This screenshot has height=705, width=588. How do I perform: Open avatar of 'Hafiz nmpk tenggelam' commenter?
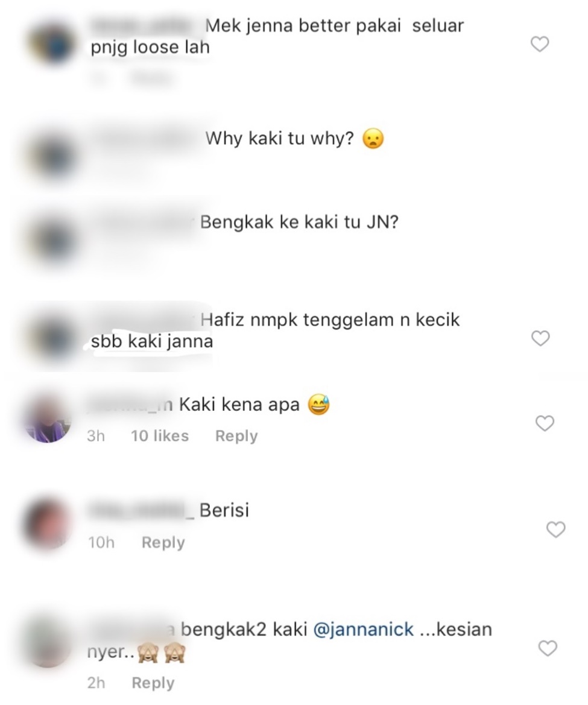point(53,337)
